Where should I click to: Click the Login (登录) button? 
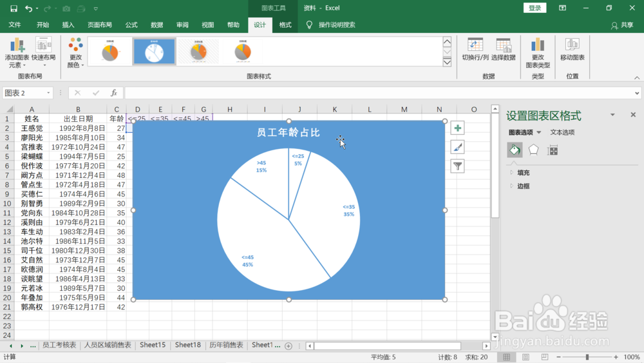tap(535, 8)
